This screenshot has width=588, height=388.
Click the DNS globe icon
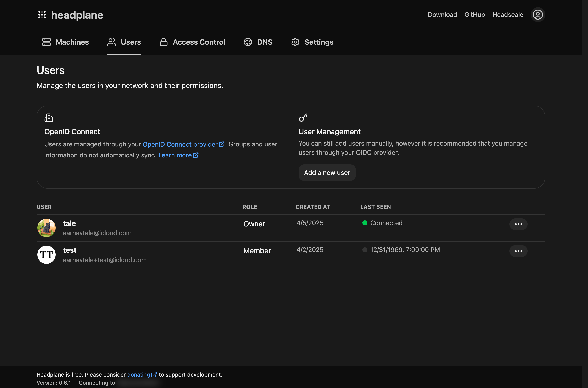click(248, 42)
